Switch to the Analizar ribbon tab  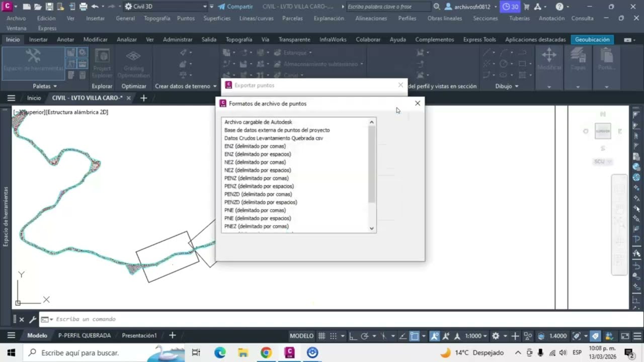(x=127, y=39)
